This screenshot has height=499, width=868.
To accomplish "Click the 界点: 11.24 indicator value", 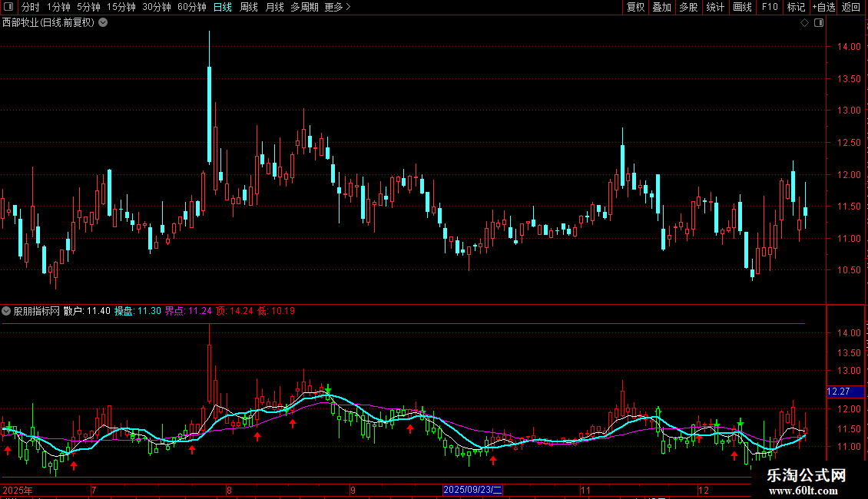I will coord(188,311).
